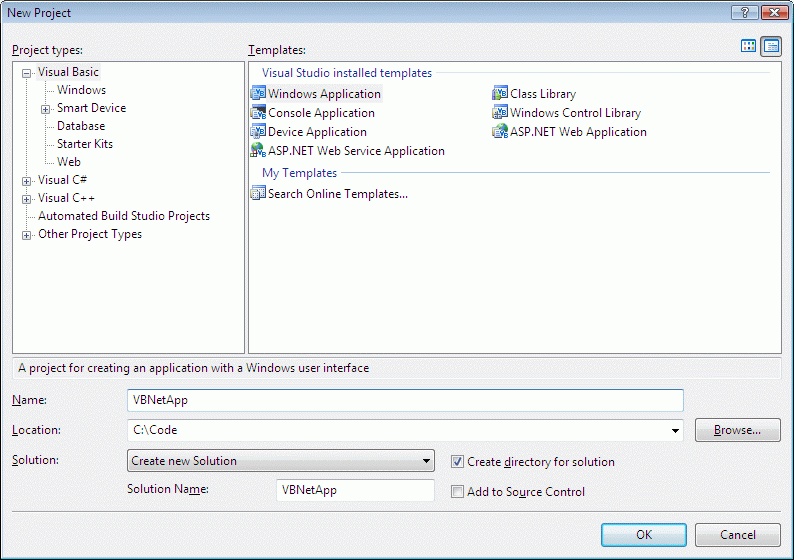
Task: Choose ASP.NET Web Application template icon
Action: (500, 132)
